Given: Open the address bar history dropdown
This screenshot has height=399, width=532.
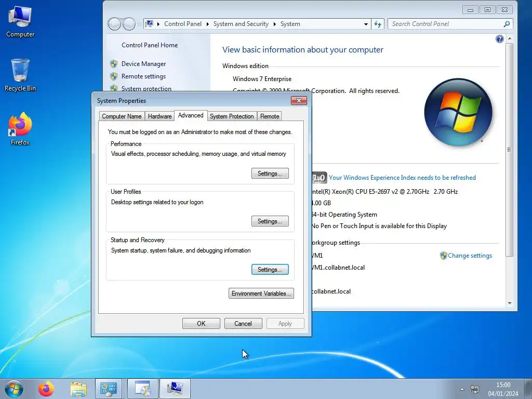Looking at the screenshot, I should pos(366,24).
